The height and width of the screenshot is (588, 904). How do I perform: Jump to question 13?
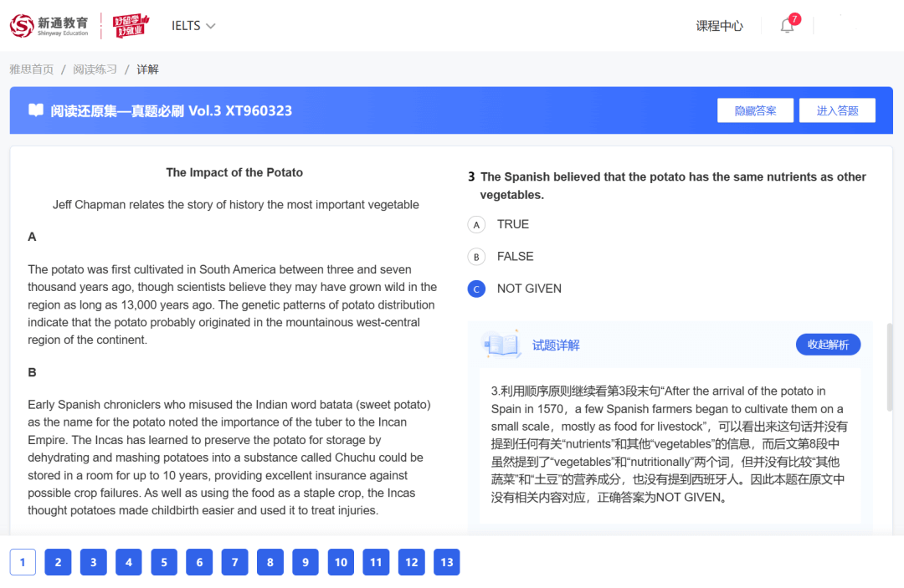pos(447,562)
